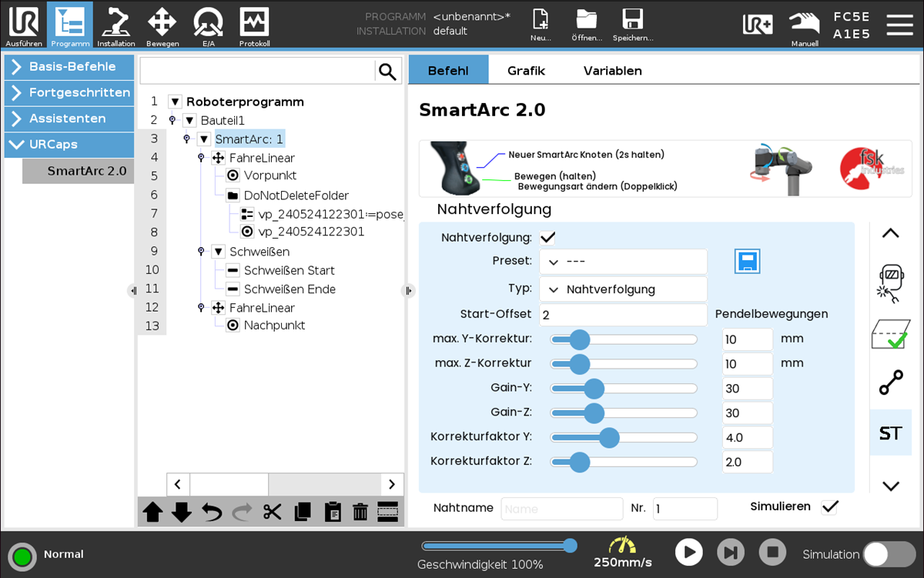This screenshot has width=924, height=578.
Task: Cut the selected node with scissors
Action: point(272,512)
